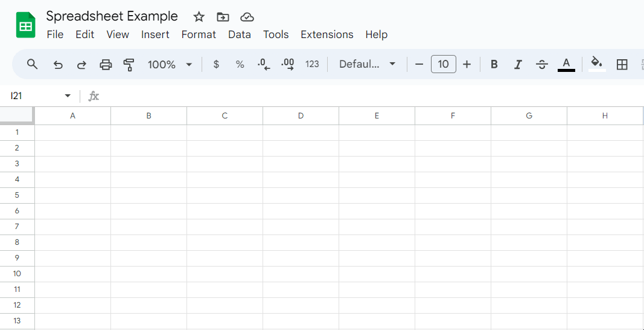Open the fill color paint bucket
Viewport: 644px width, 330px height.
pos(597,64)
